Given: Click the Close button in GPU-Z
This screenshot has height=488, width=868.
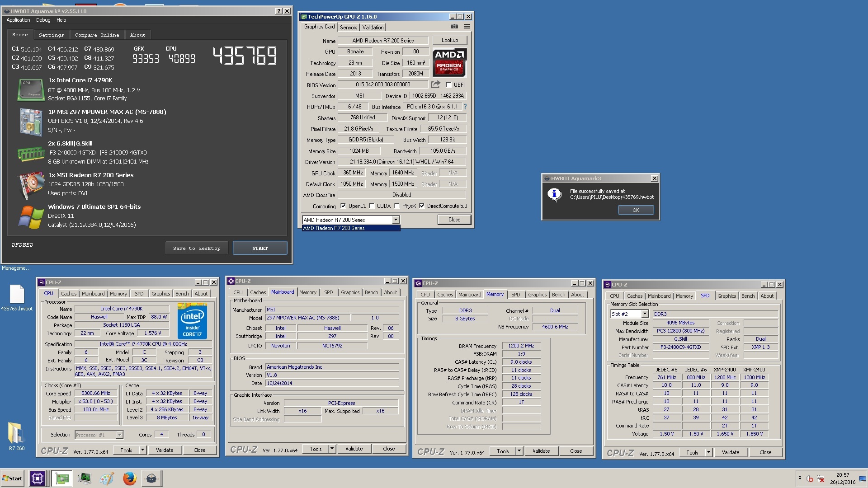Looking at the screenshot, I should pos(454,220).
